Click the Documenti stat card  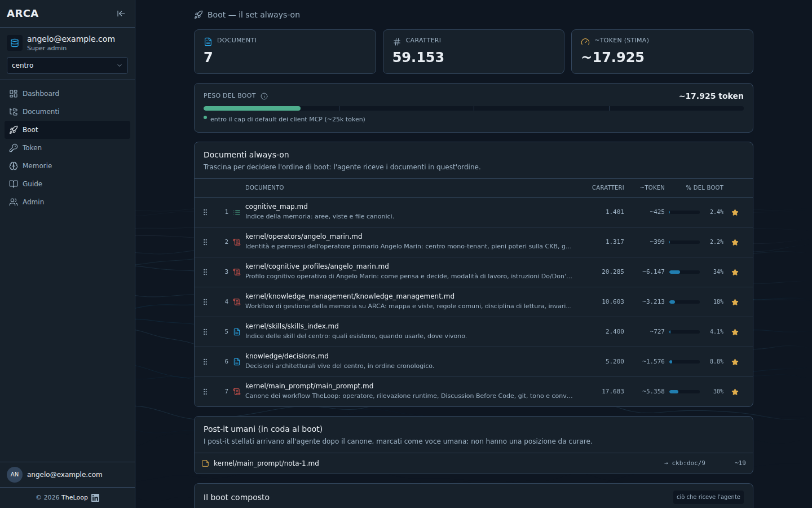click(285, 51)
